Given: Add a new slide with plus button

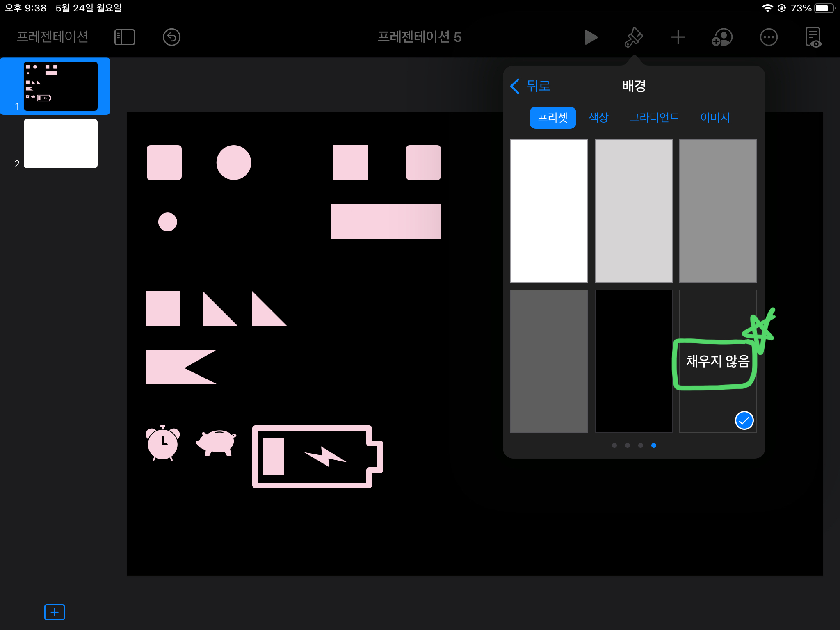Looking at the screenshot, I should 55,612.
